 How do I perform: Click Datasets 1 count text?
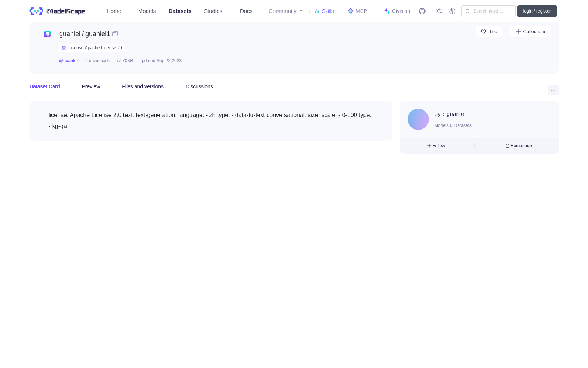pyautogui.click(x=465, y=125)
